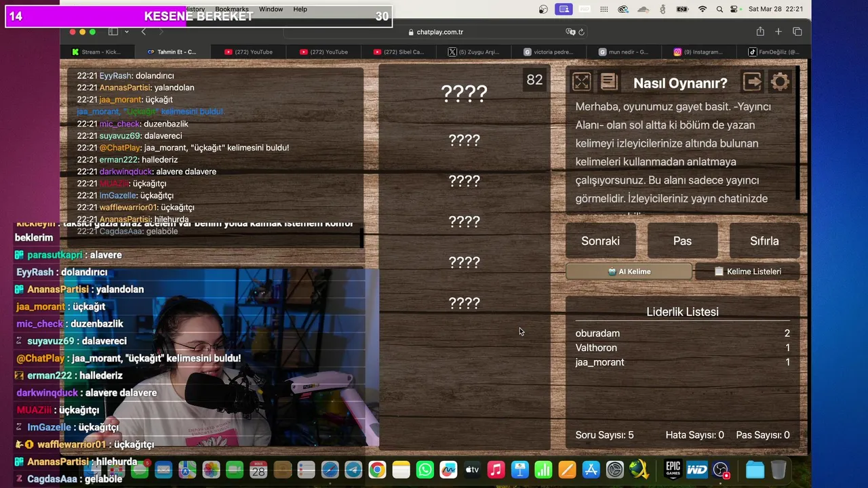Open the Safari share icon
The image size is (868, 488).
click(760, 32)
